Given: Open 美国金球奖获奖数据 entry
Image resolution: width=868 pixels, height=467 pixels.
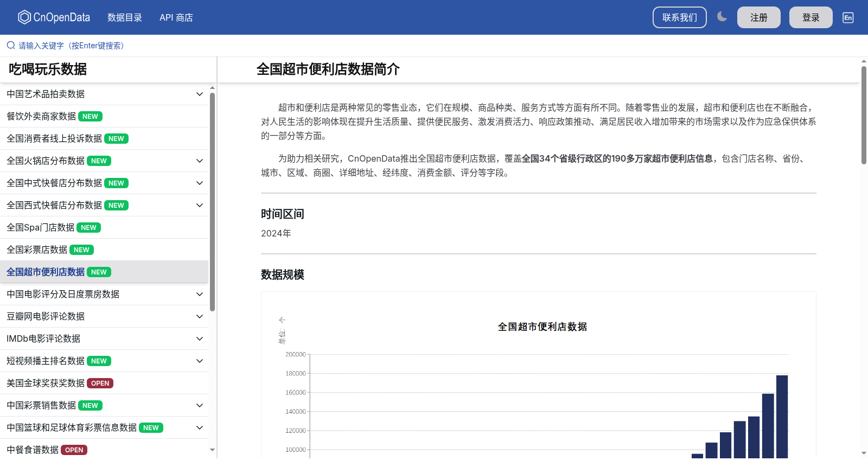Looking at the screenshot, I should (104, 383).
